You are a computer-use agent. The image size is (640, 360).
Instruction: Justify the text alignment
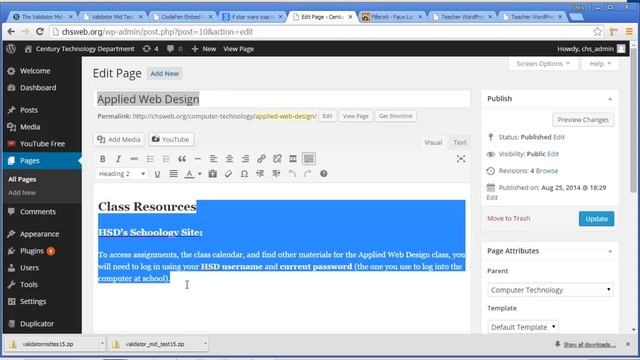tap(173, 174)
